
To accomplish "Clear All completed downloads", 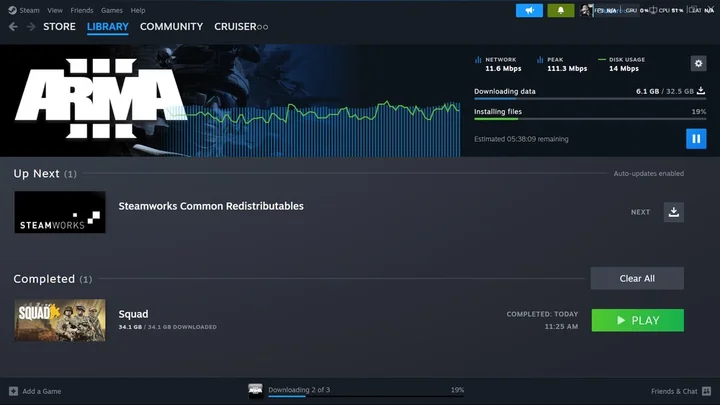I will [637, 278].
